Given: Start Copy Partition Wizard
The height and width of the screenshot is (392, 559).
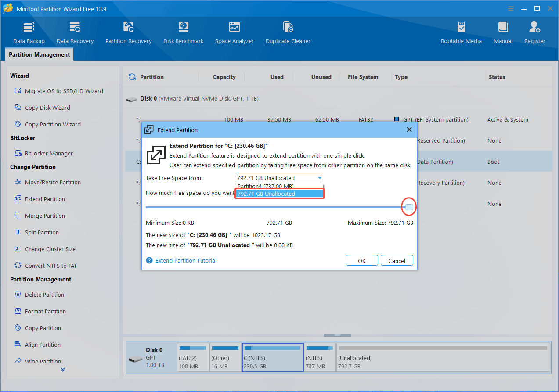Looking at the screenshot, I should click(47, 124).
